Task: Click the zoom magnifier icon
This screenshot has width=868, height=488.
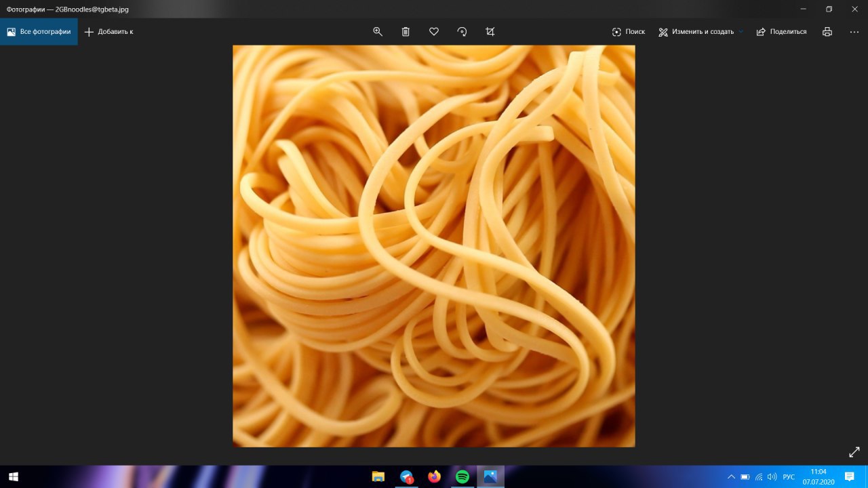Action: point(378,32)
